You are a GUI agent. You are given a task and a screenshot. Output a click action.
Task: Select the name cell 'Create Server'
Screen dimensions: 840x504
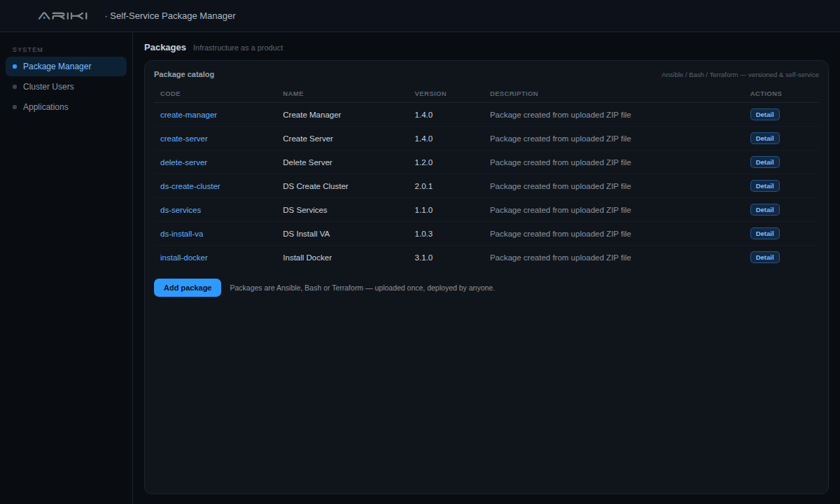(308, 139)
